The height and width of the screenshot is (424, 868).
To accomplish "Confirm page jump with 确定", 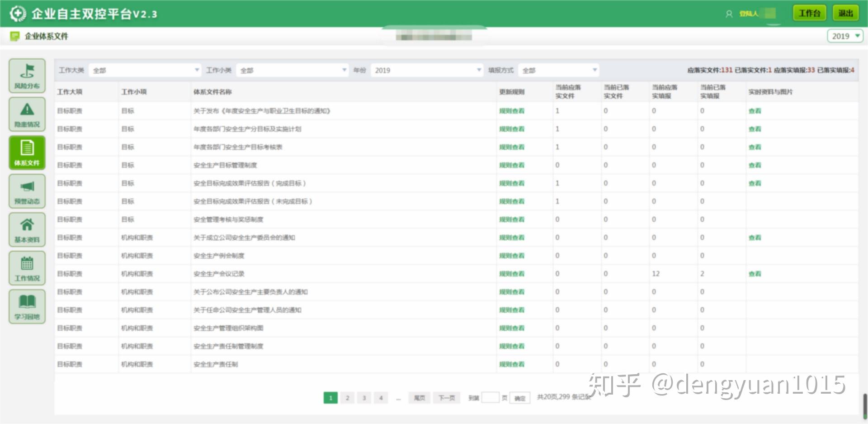I will pos(520,398).
